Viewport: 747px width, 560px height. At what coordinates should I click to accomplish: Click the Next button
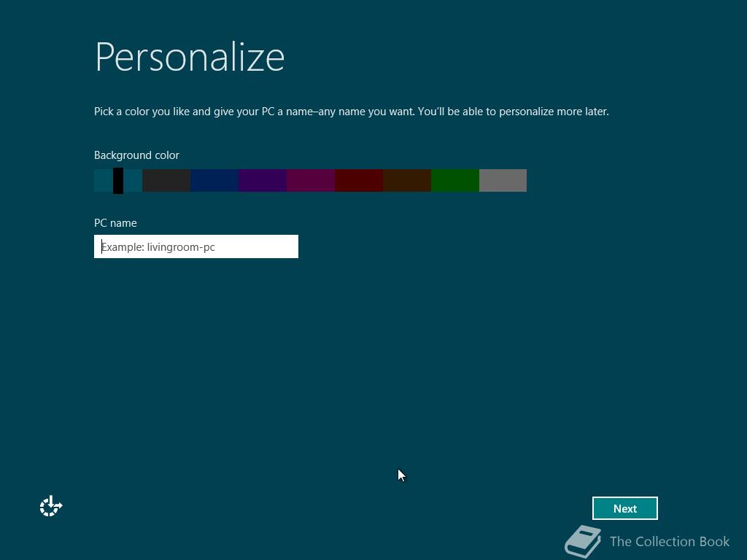(x=624, y=508)
